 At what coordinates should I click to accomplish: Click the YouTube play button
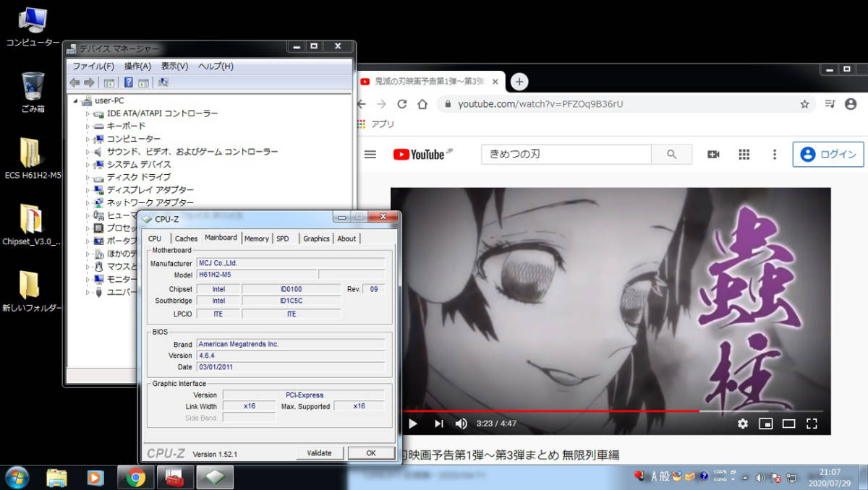click(413, 424)
